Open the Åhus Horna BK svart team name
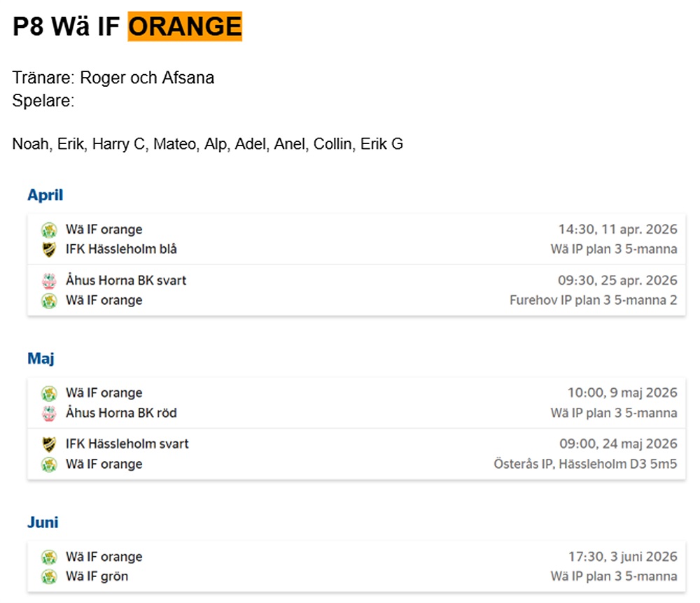The height and width of the screenshot is (603, 700). point(126,281)
